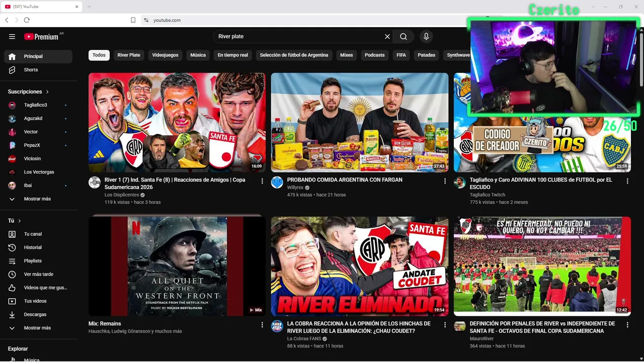Expand Mostrar más under Suscripciones
The height and width of the screenshot is (362, 644).
[x=38, y=199]
